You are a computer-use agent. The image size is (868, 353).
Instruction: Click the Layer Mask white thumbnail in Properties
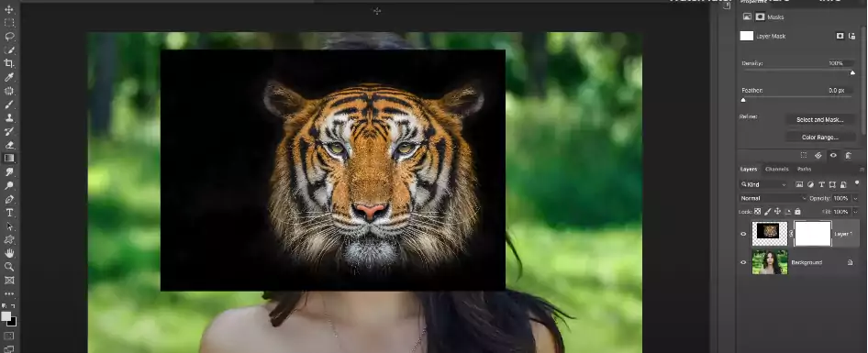coord(747,36)
